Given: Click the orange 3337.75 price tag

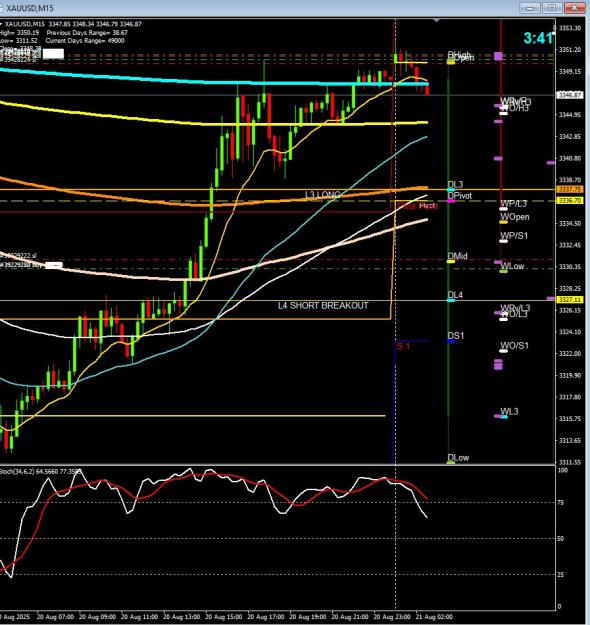Looking at the screenshot, I should click(x=570, y=189).
